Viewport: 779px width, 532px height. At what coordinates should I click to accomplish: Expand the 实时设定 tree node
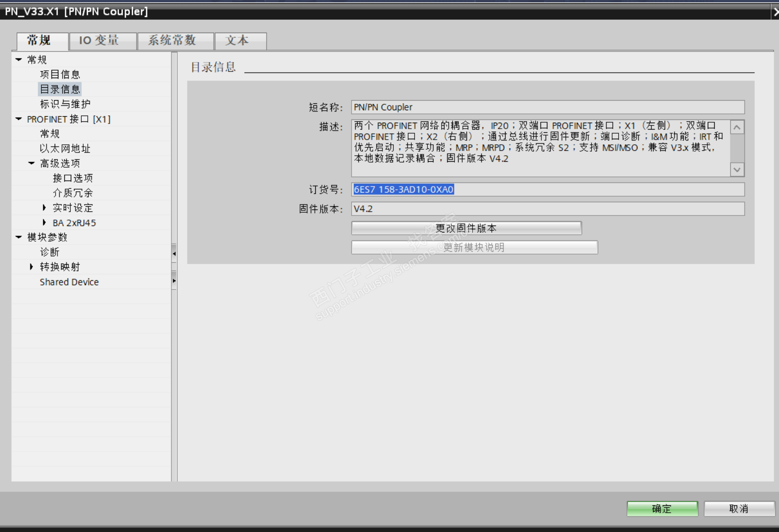point(44,208)
